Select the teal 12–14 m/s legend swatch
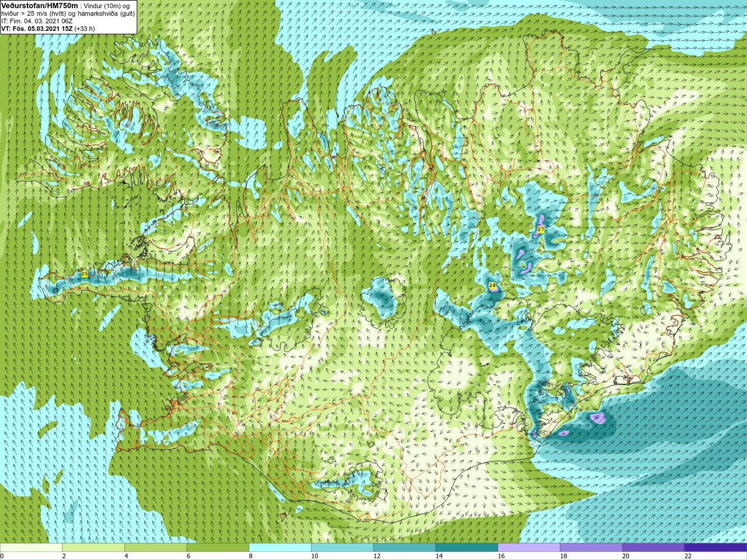The height and width of the screenshot is (560, 747). [404, 548]
